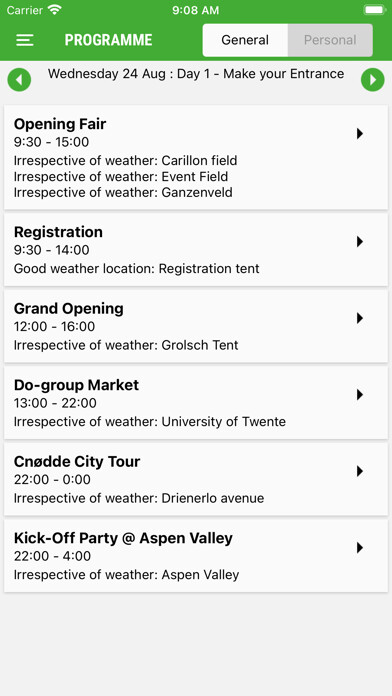The height and width of the screenshot is (696, 392).
Task: Expand Opening Fair details arrow
Action: click(x=360, y=134)
